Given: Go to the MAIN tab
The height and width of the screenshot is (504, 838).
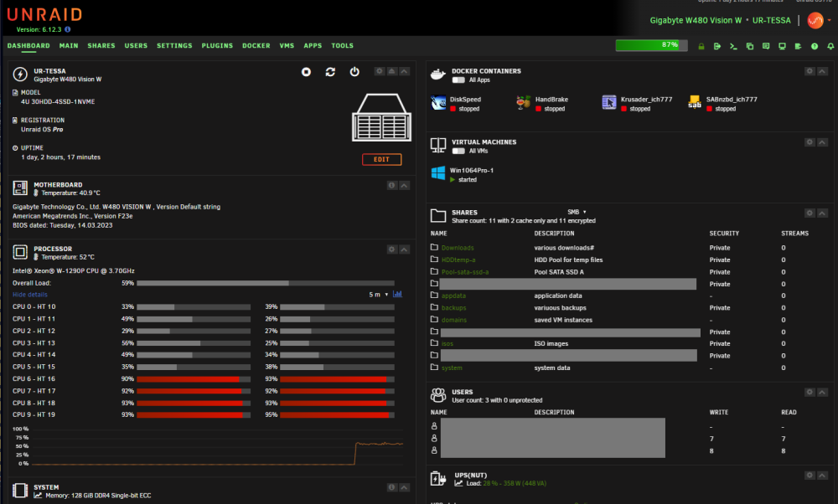Looking at the screenshot, I should pos(69,46).
